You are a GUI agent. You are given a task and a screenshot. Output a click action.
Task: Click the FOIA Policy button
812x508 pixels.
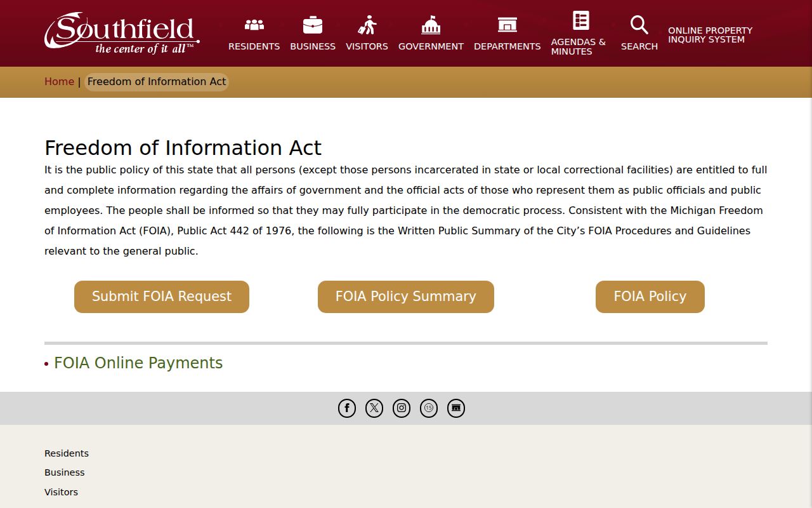[x=650, y=297]
